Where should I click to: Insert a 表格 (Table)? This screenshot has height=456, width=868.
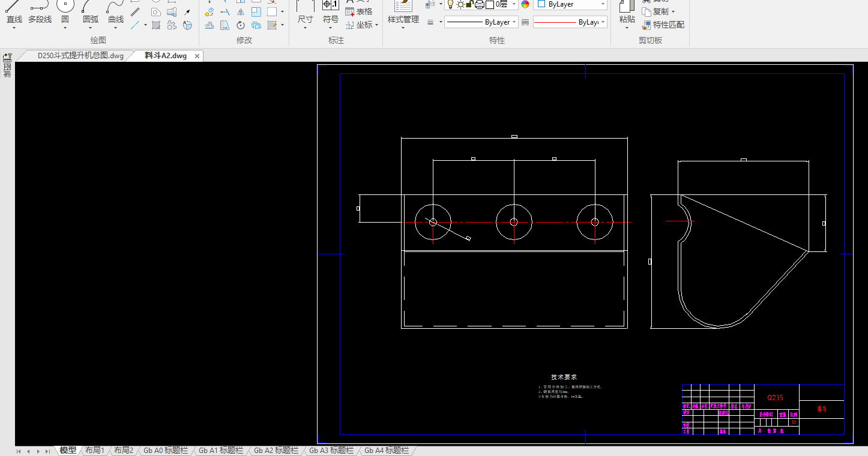(x=358, y=11)
